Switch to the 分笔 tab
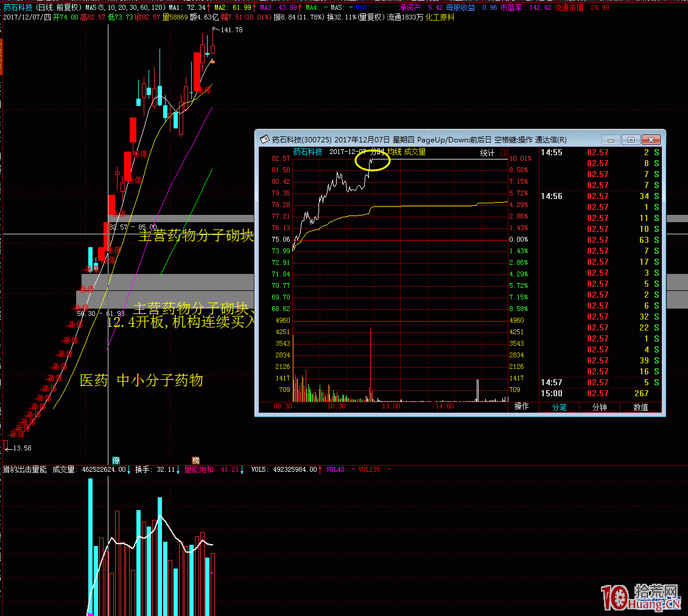Screen dimensions: 688x616 559,407
